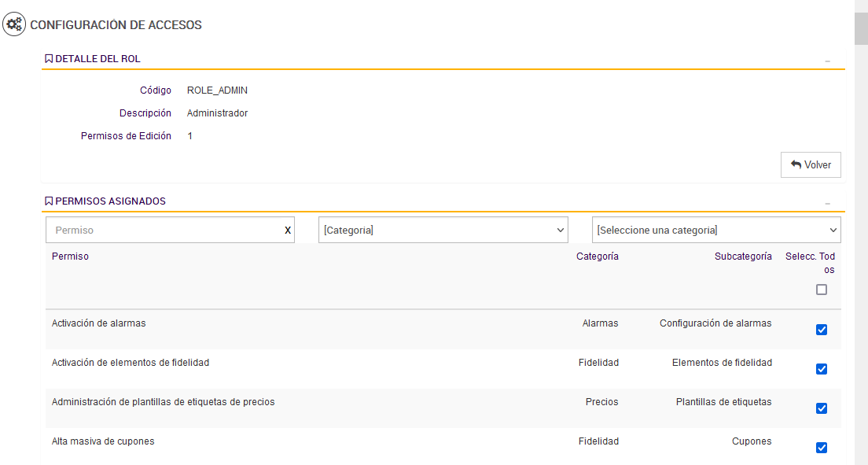Viewport: 868px width, 465px height.
Task: Open the Seleccione una categoria dropdown
Action: pyautogui.click(x=715, y=231)
